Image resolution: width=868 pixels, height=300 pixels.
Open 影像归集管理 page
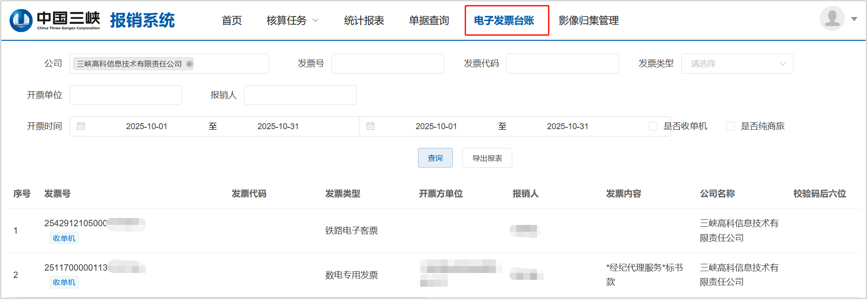tap(589, 21)
